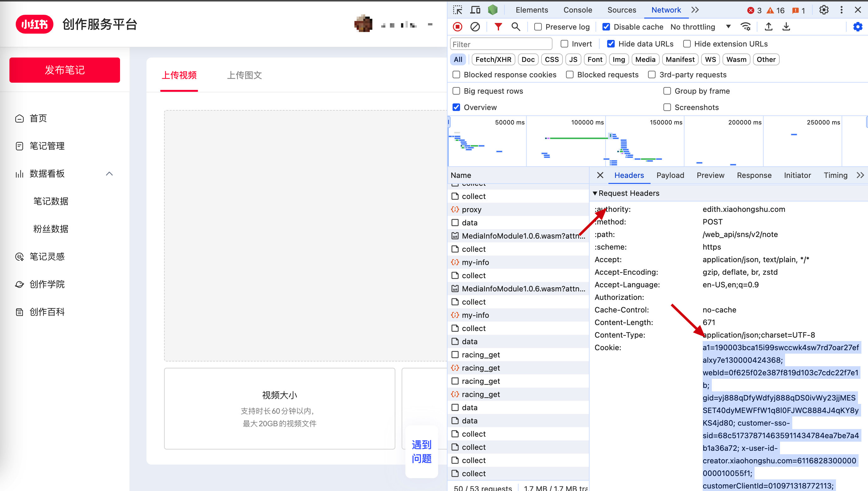Click the 发布笔记 button
Screen dimensions: 868x491
point(64,70)
